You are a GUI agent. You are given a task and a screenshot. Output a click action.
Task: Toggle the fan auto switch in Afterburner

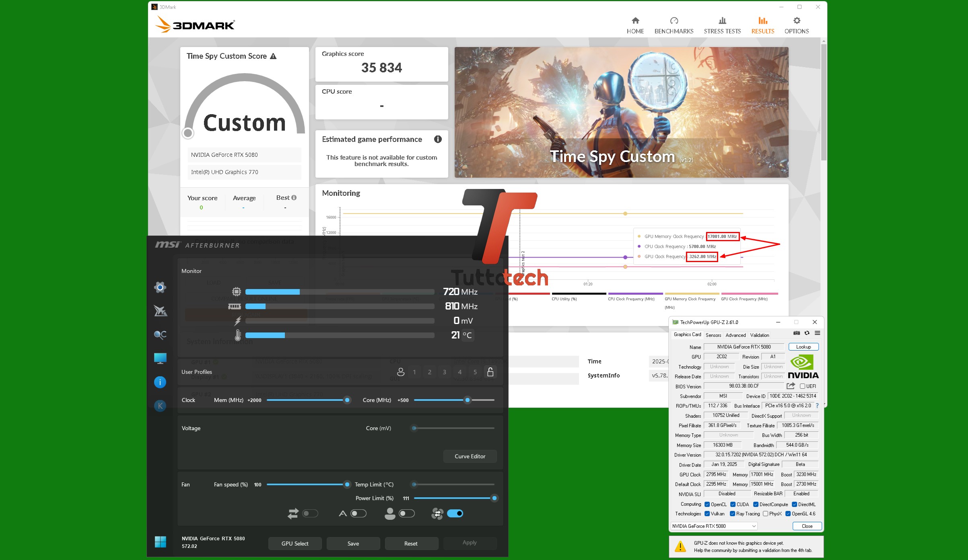(x=456, y=513)
